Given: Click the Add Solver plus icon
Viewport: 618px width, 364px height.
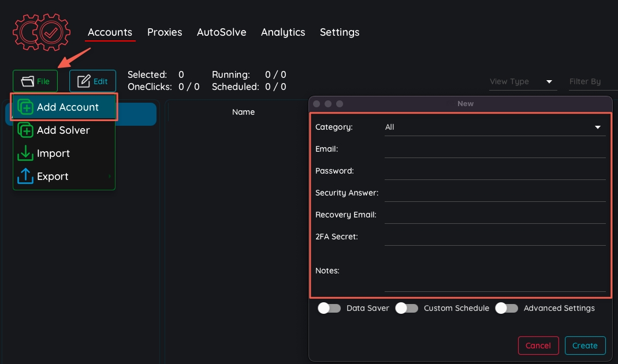Looking at the screenshot, I should coord(25,130).
